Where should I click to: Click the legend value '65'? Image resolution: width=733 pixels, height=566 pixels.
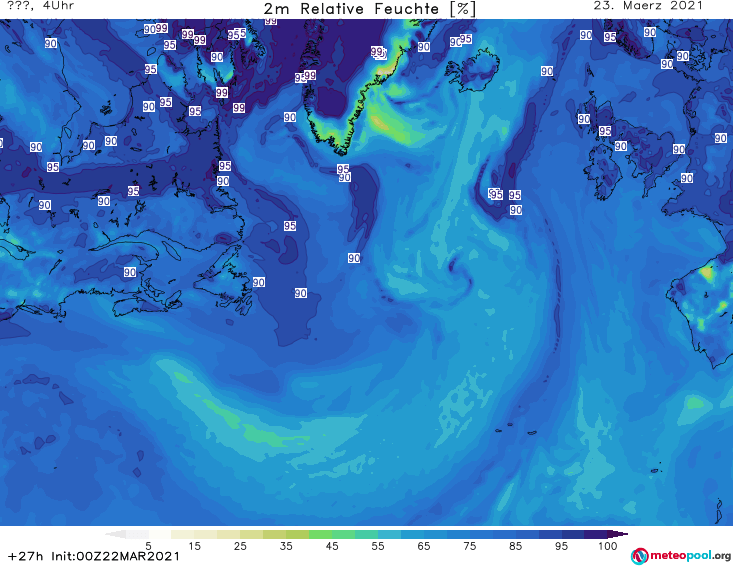pos(424,546)
